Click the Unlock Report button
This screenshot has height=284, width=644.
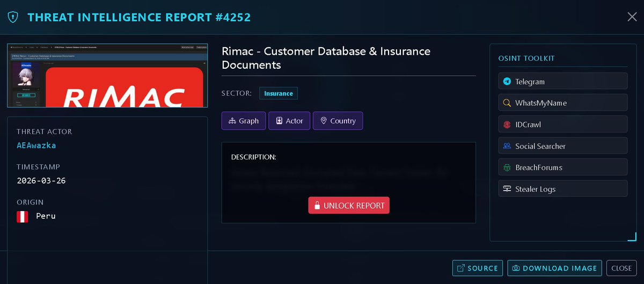point(349,206)
